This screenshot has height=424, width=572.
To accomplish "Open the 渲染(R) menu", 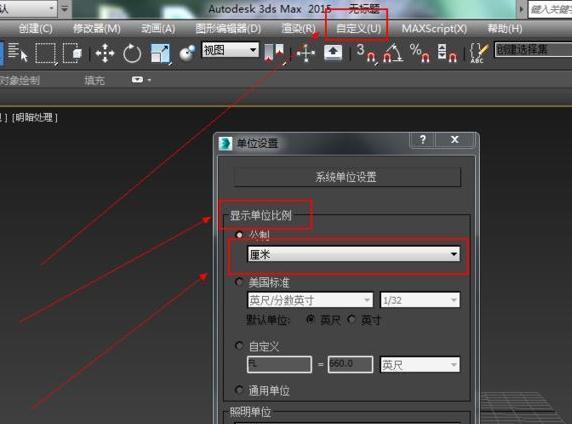I will coord(298,28).
